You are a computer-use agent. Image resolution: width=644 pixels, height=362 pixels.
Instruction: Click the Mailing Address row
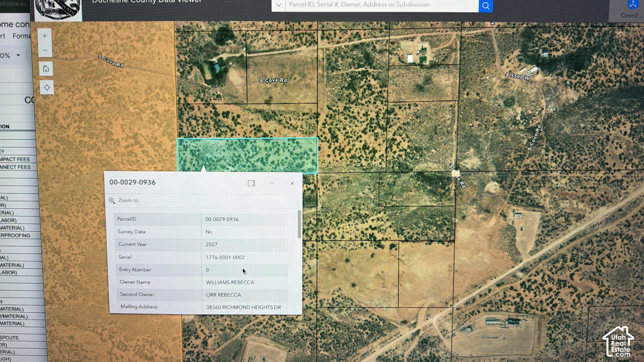[x=201, y=307]
